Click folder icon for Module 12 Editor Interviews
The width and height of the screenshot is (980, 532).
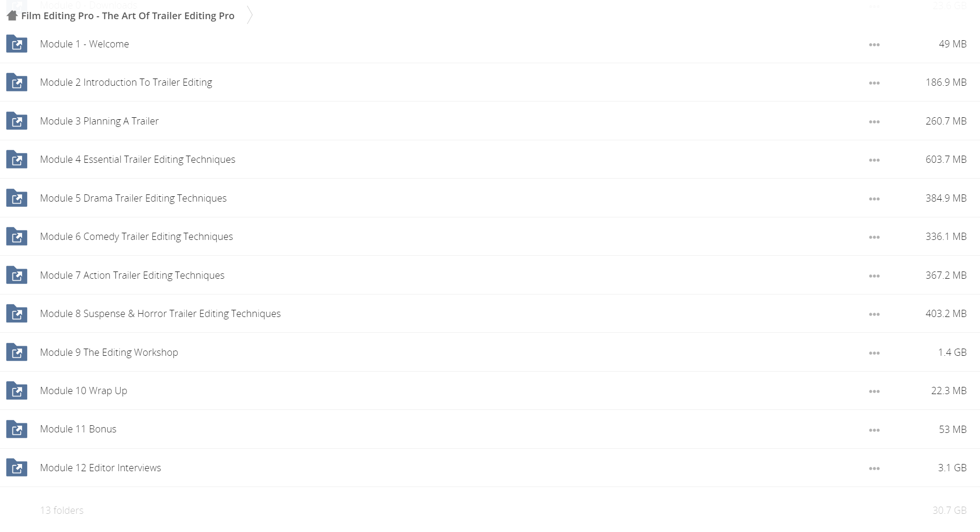(x=17, y=468)
